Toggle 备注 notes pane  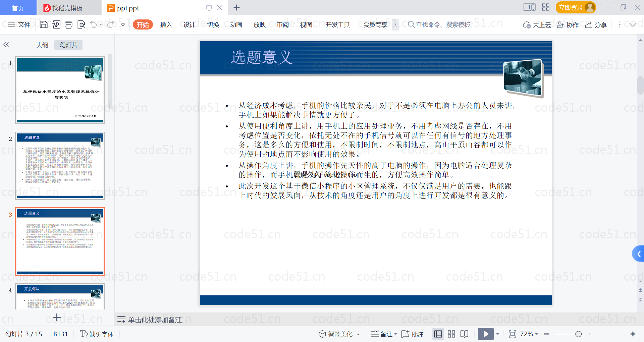click(x=382, y=334)
